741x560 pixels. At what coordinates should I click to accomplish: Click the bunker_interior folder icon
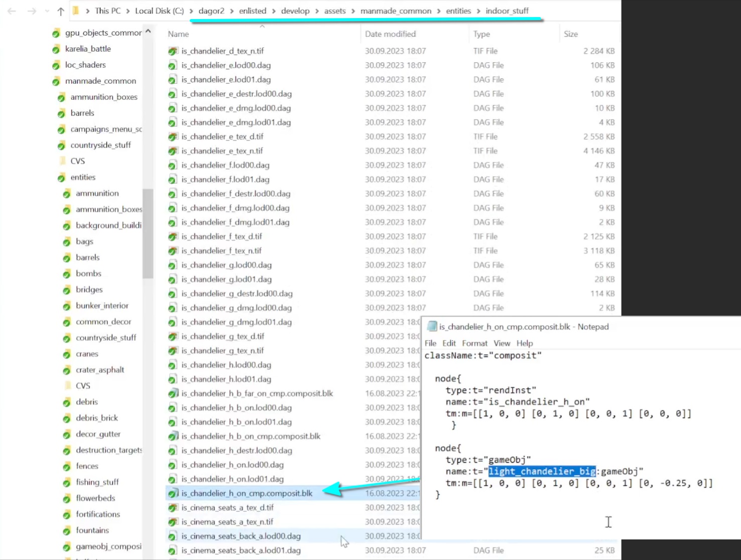click(x=67, y=306)
